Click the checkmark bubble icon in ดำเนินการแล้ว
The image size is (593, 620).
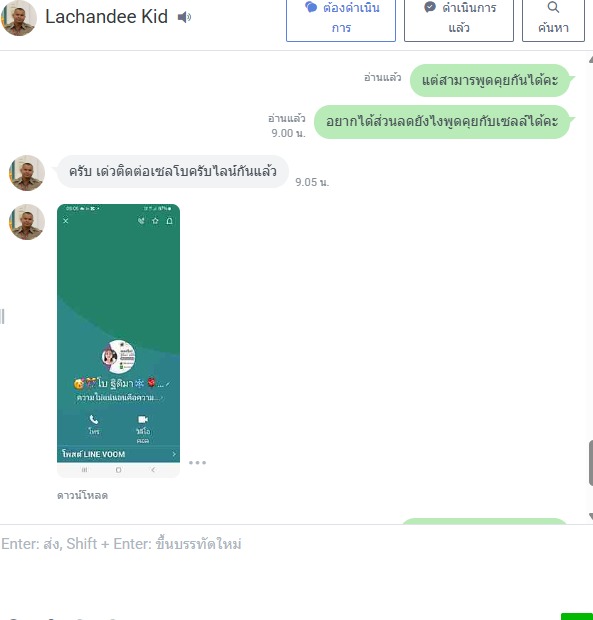pos(430,7)
